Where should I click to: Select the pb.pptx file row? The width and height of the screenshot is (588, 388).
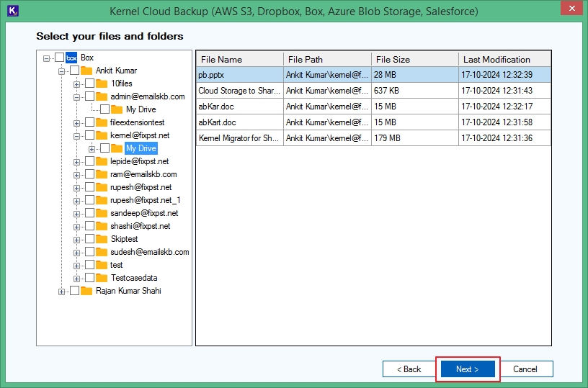[x=374, y=75]
